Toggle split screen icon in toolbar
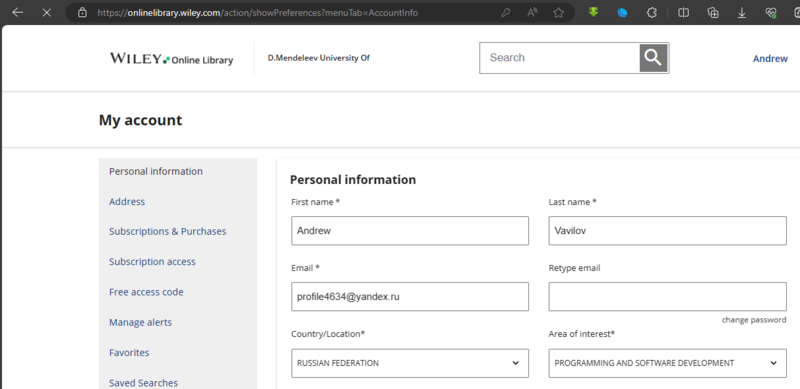This screenshot has height=389, width=800. (683, 13)
